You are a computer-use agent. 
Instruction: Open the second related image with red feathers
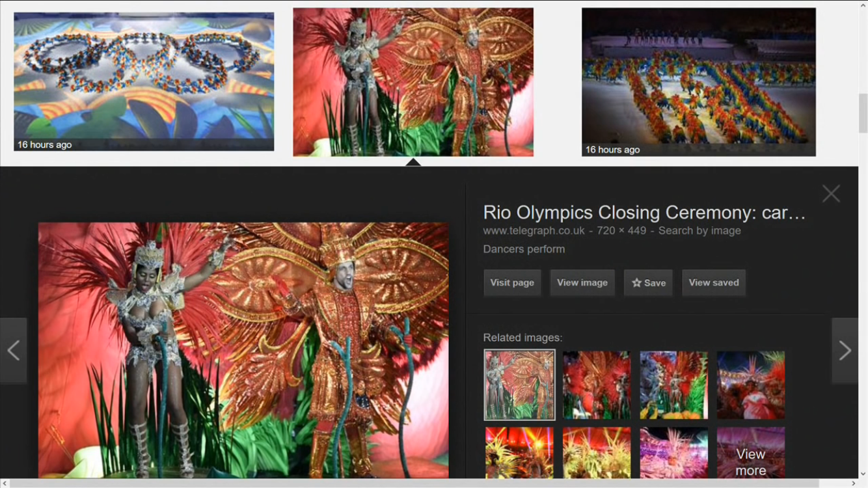(597, 385)
